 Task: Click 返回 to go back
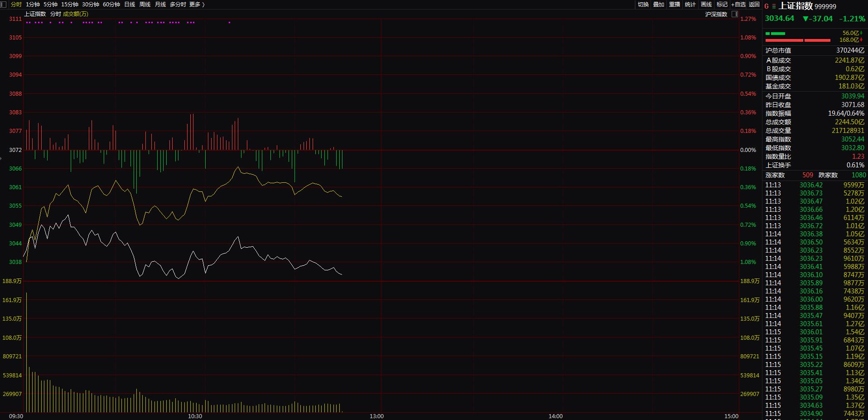point(754,5)
